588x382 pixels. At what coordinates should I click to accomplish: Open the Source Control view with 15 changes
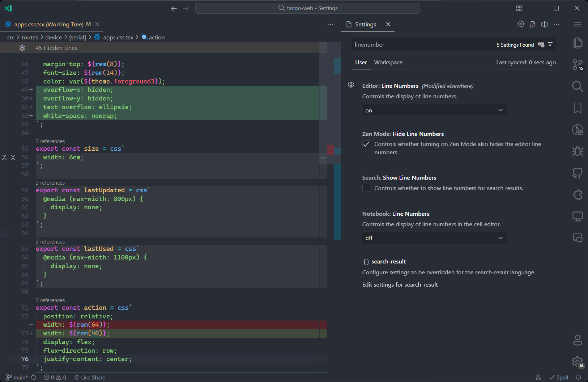(578, 64)
